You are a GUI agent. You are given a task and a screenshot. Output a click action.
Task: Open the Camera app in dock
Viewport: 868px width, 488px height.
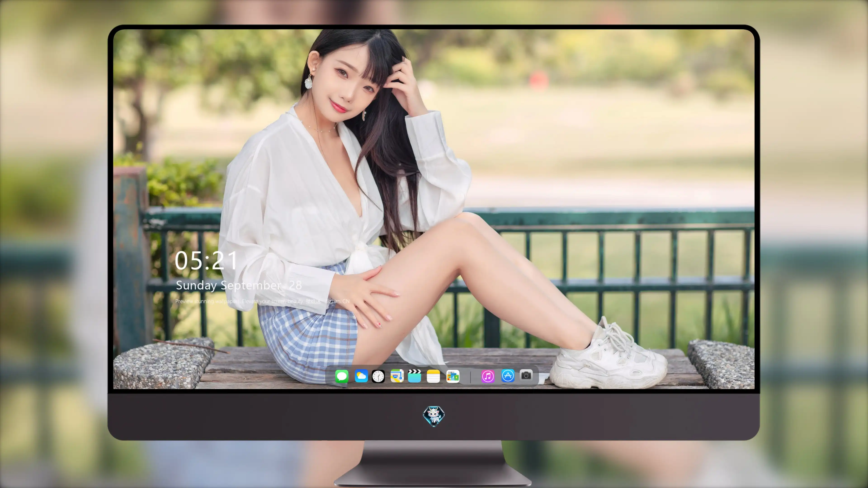click(x=526, y=375)
